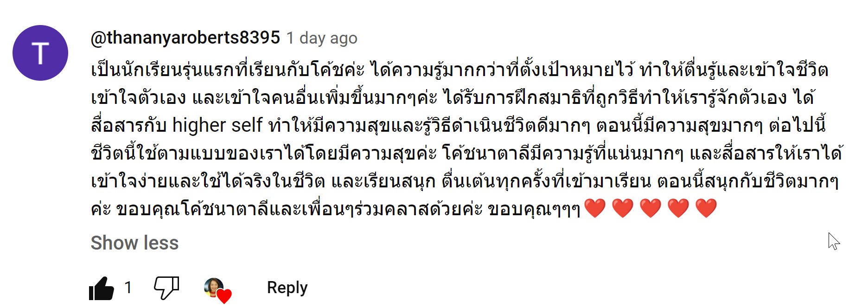Click the middle heart emoji of the five
Viewport: 868px width, 308px height.
click(x=651, y=208)
